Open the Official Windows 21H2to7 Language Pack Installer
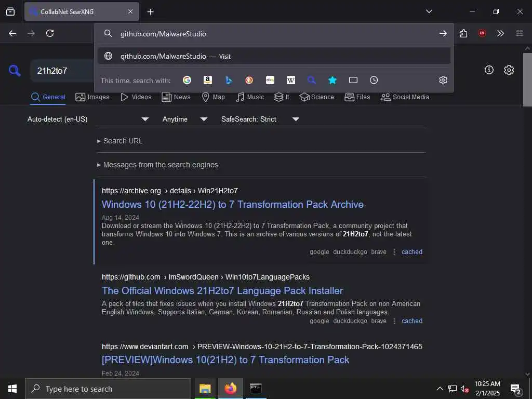Viewport: 532px width, 399px height. click(222, 291)
